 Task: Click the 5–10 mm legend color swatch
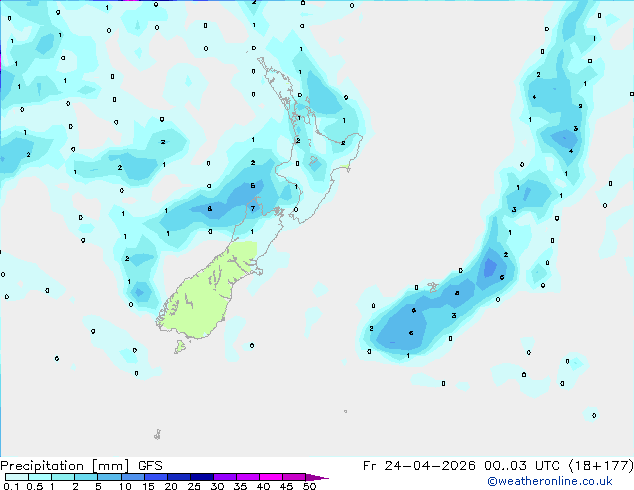(x=109, y=477)
